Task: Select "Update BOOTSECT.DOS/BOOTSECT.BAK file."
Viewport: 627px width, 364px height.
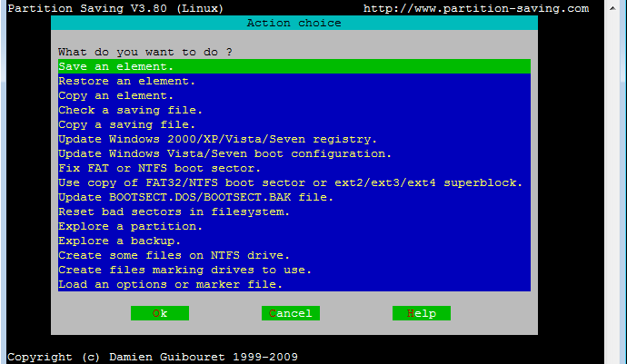Action: pyautogui.click(x=294, y=197)
